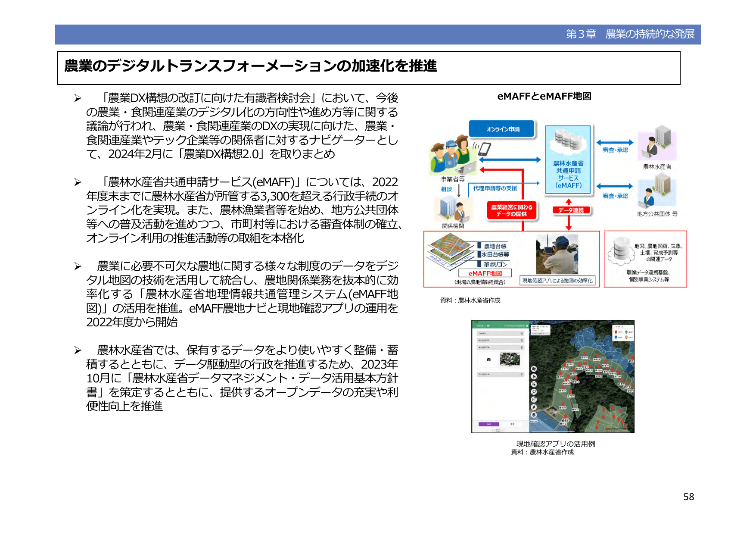
Task: Select the arrow cursor tool on the map
Action: tap(534, 376)
